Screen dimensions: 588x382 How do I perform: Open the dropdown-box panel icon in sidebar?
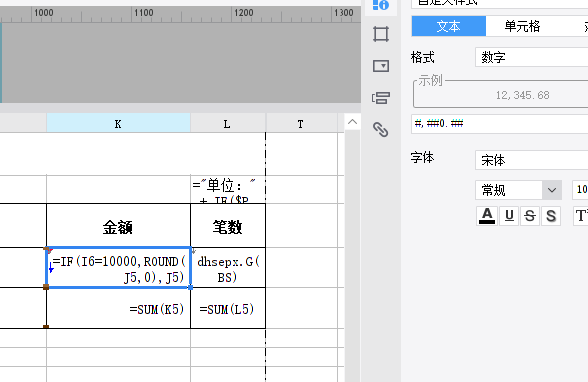(x=381, y=66)
